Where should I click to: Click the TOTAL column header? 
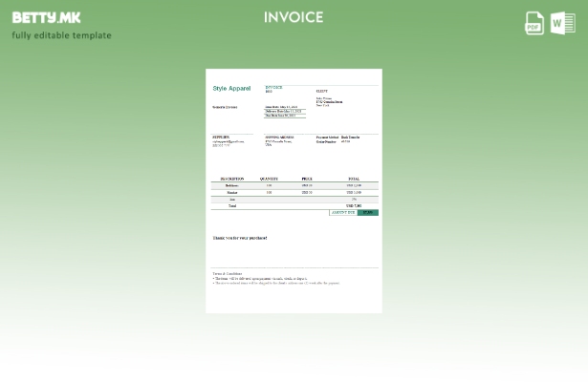coord(354,179)
